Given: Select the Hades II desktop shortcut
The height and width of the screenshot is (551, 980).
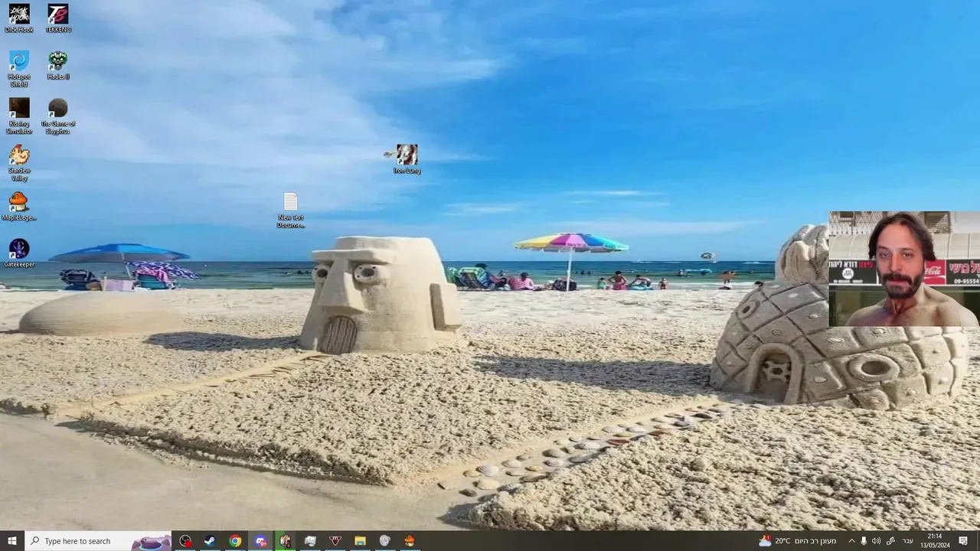Looking at the screenshot, I should tap(58, 66).
